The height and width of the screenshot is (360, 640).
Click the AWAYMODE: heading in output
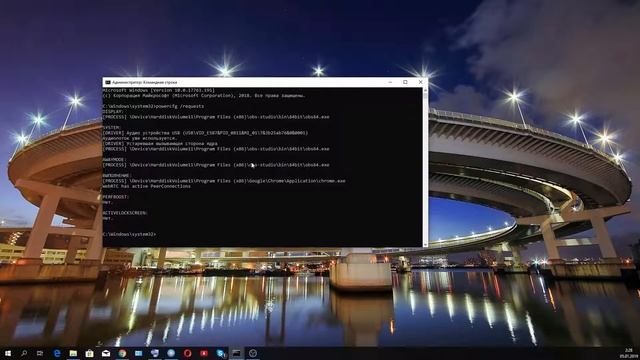pos(115,160)
